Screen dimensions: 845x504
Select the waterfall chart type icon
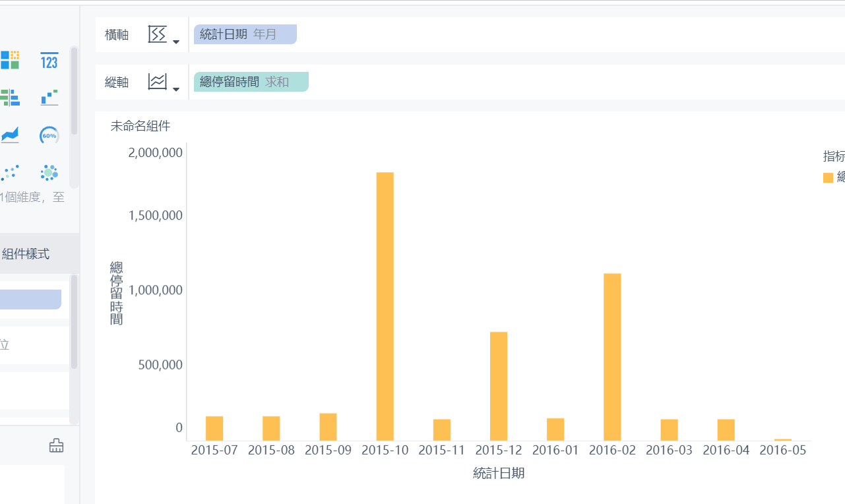pyautogui.click(x=49, y=98)
